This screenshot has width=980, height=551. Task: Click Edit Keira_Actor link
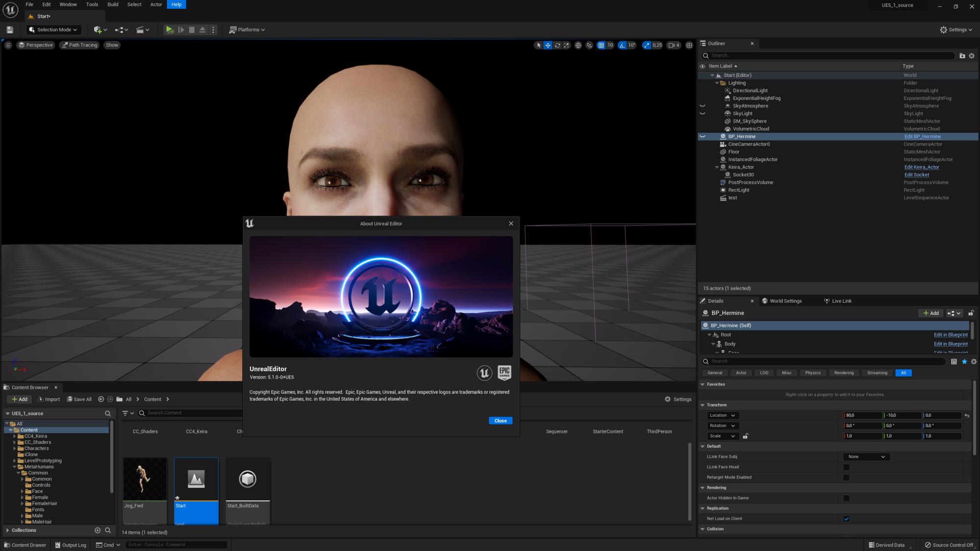point(922,167)
